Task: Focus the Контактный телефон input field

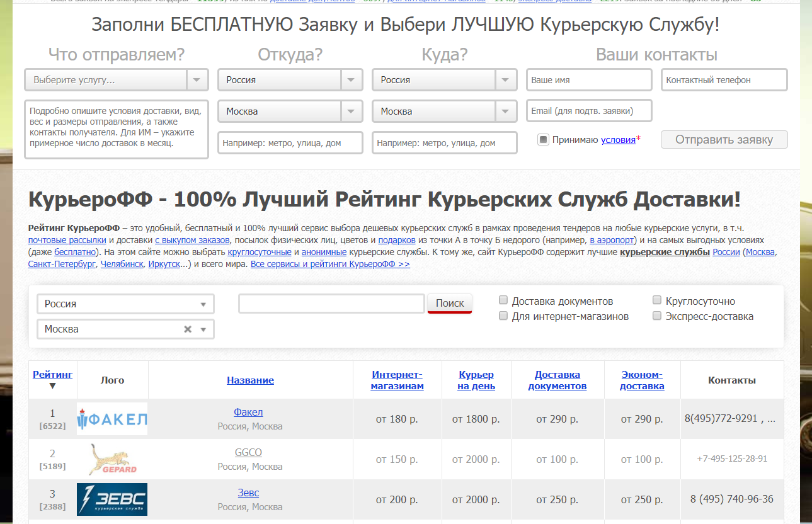Action: (724, 80)
